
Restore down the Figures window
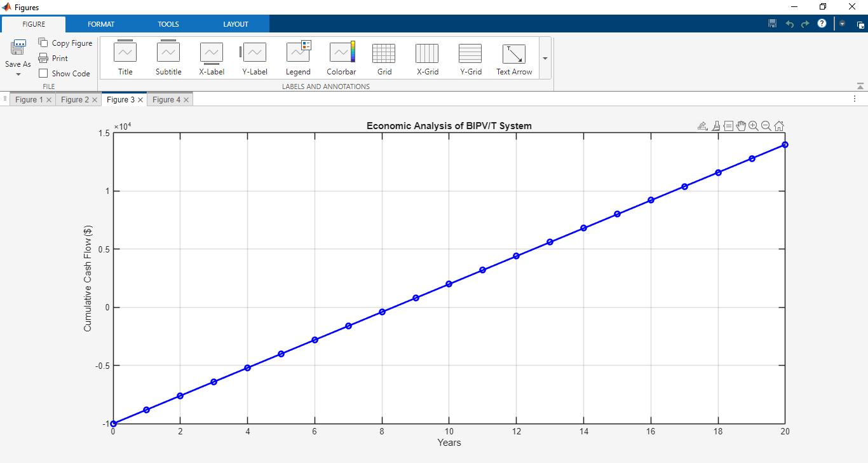point(823,7)
